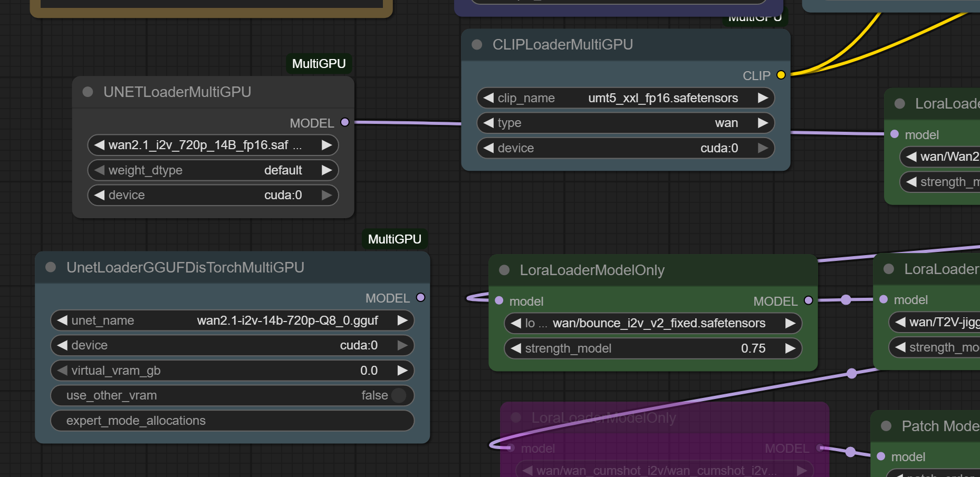Collapse the UNETLoaderMultiGPU node via its dot
Image resolution: width=980 pixels, height=477 pixels.
click(88, 92)
